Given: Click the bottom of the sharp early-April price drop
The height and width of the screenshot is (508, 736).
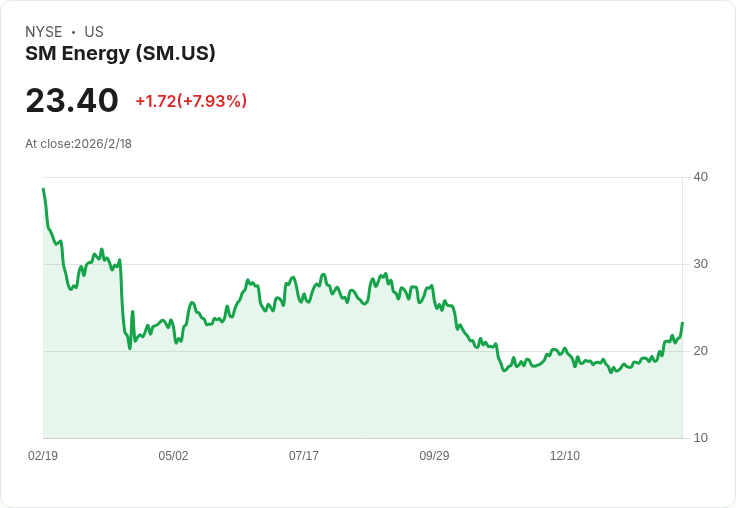Looking at the screenshot, I should click(129, 347).
